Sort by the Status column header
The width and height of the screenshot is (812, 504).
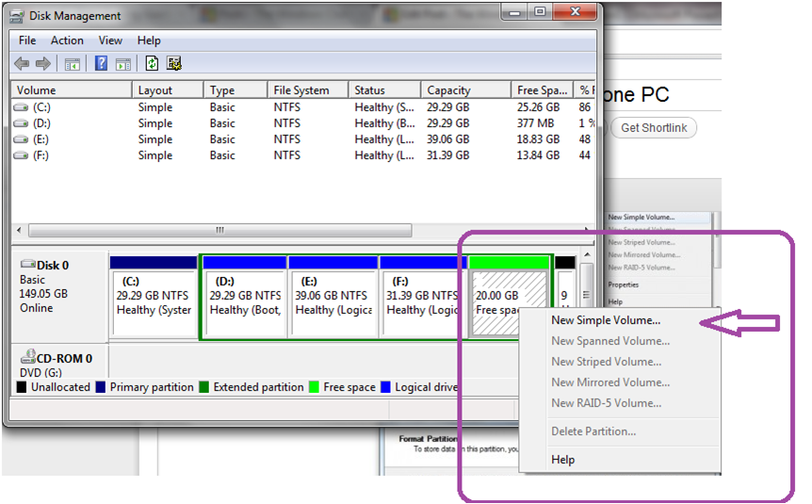pos(384,90)
